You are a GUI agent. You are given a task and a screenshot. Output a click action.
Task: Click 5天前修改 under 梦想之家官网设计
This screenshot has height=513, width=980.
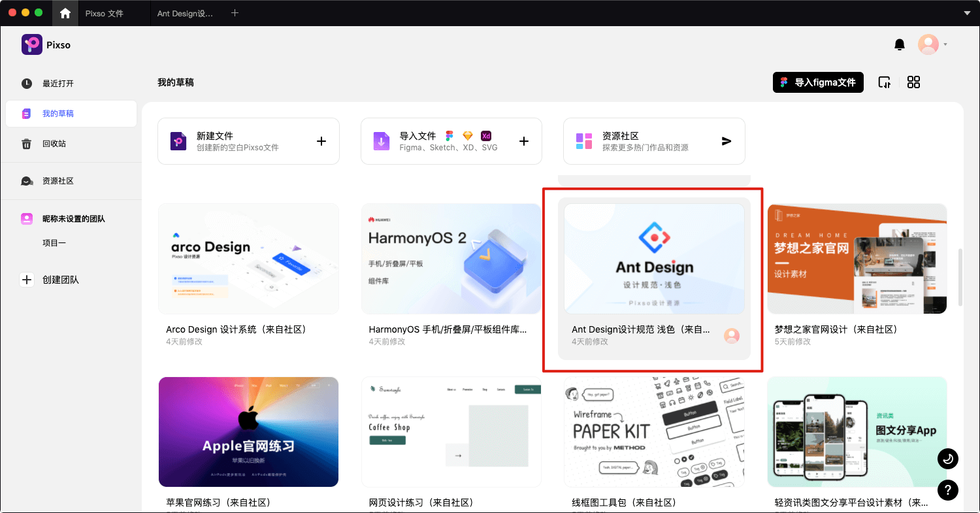pos(792,342)
